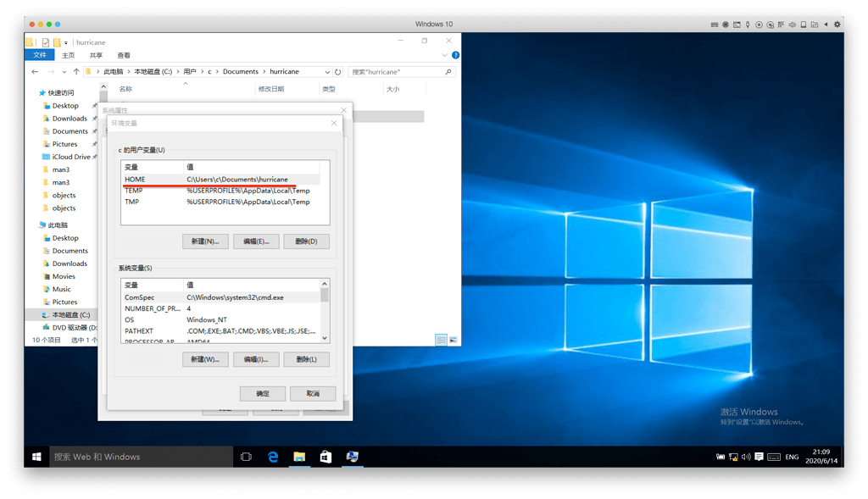Open the Windows Start menu
The width and height of the screenshot is (868, 499).
37,457
